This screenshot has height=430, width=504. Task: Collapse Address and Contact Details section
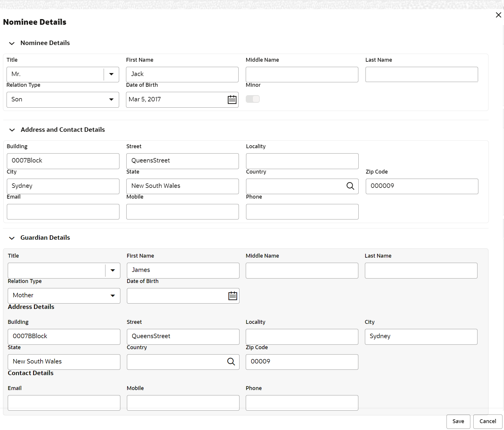point(12,130)
